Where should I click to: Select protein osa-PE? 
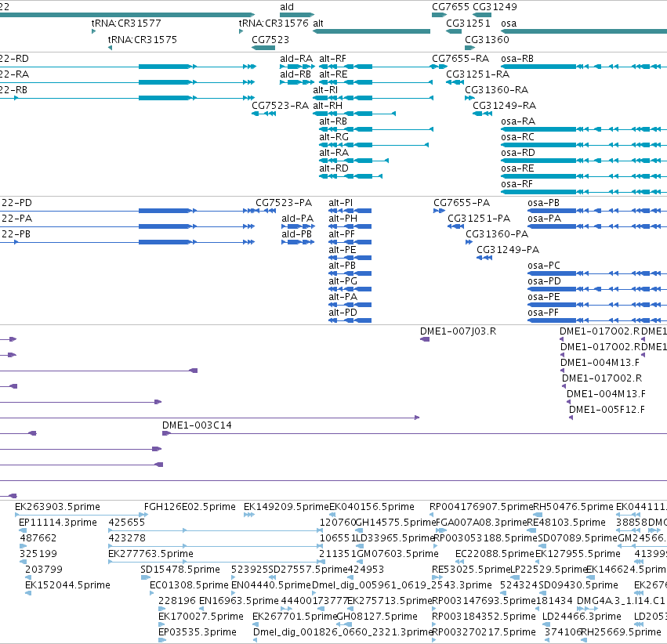click(544, 297)
